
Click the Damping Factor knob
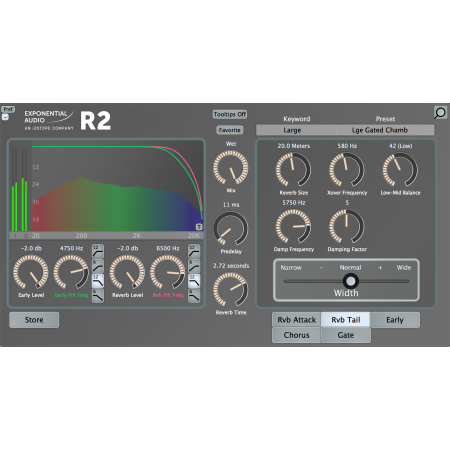347,226
